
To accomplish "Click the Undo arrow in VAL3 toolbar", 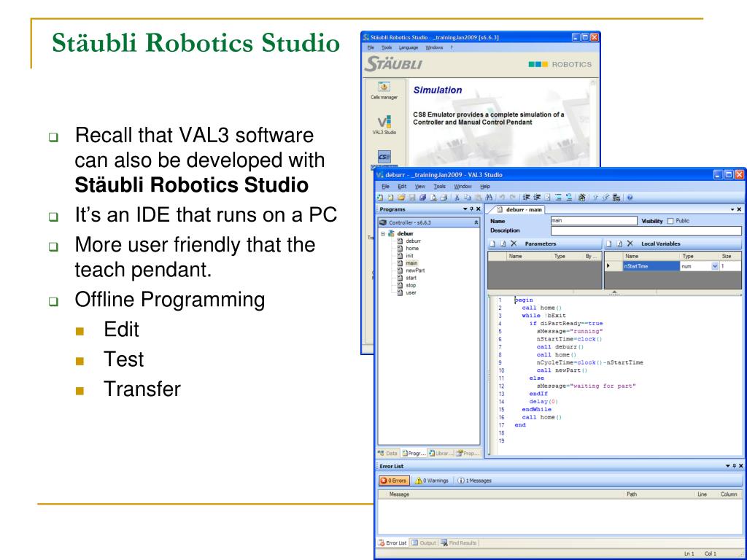I will point(502,198).
